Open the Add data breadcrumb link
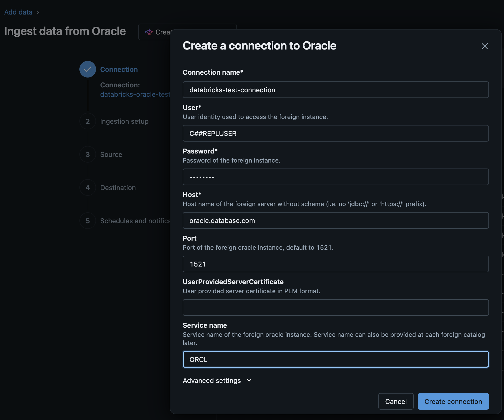The height and width of the screenshot is (420, 504). point(18,12)
